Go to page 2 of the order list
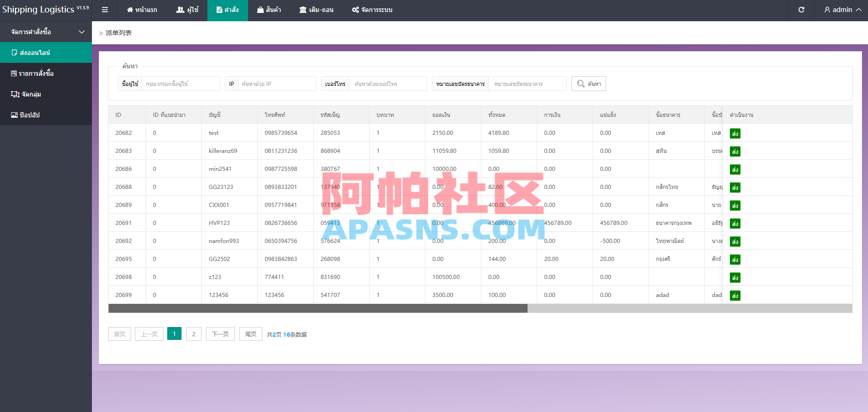 click(x=194, y=334)
